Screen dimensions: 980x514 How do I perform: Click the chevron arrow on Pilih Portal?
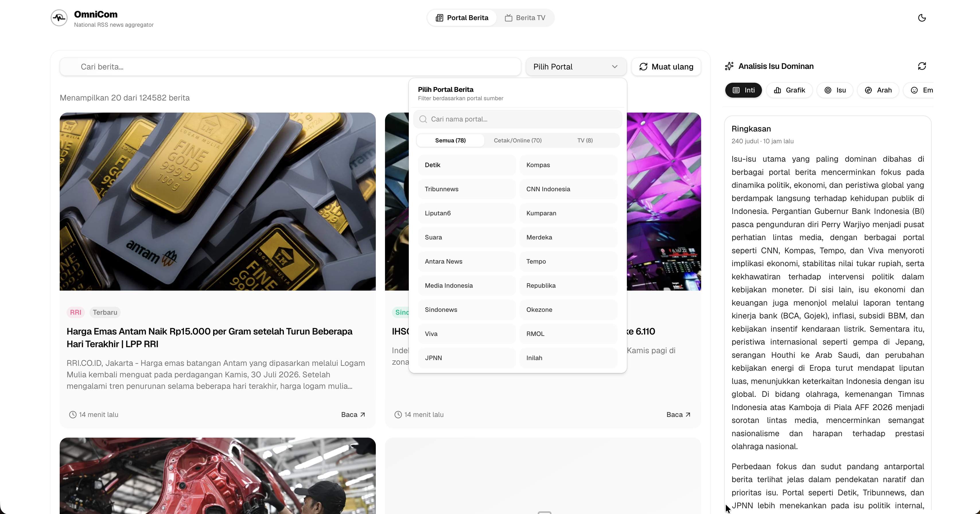click(615, 67)
